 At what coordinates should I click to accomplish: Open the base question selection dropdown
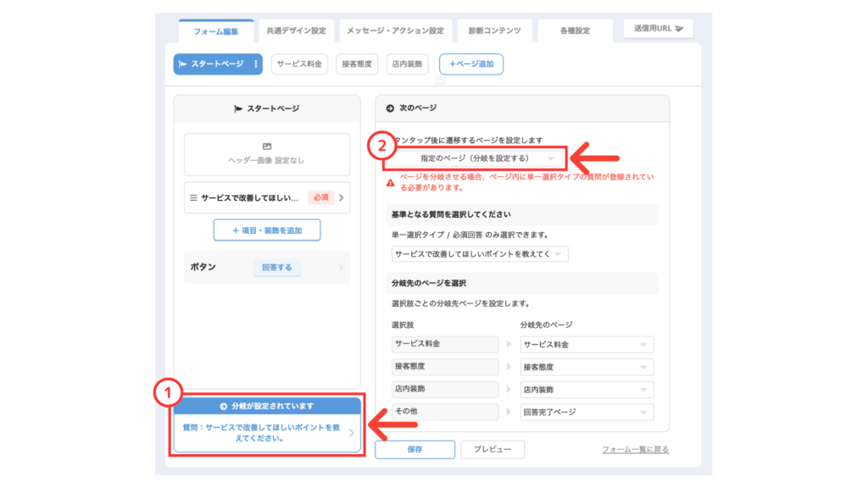pyautogui.click(x=481, y=254)
